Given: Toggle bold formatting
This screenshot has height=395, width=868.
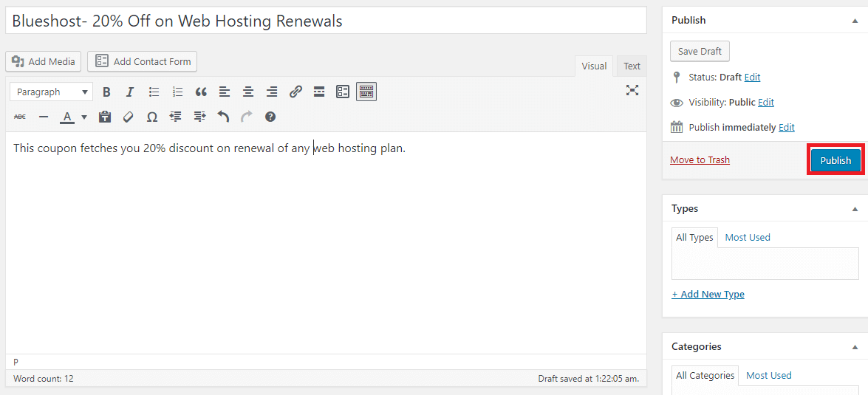Looking at the screenshot, I should click(107, 92).
